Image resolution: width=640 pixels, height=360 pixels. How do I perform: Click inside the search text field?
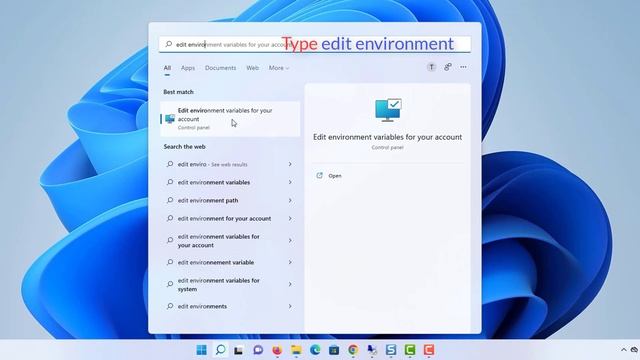pos(315,44)
